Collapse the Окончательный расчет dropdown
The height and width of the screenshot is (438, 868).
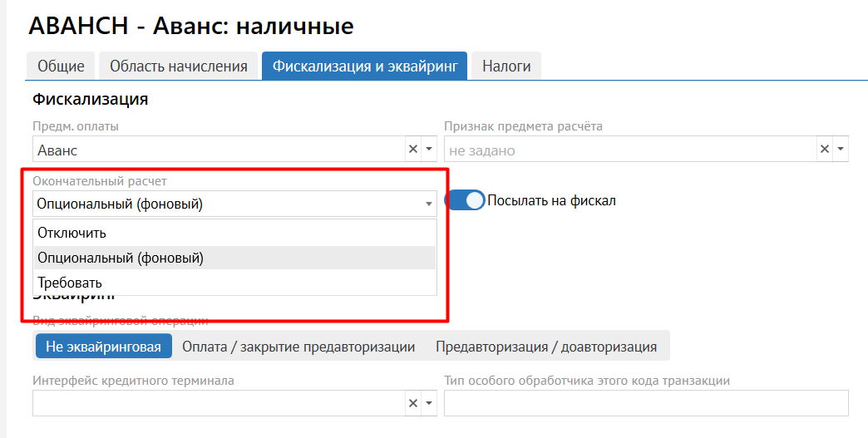[x=429, y=204]
